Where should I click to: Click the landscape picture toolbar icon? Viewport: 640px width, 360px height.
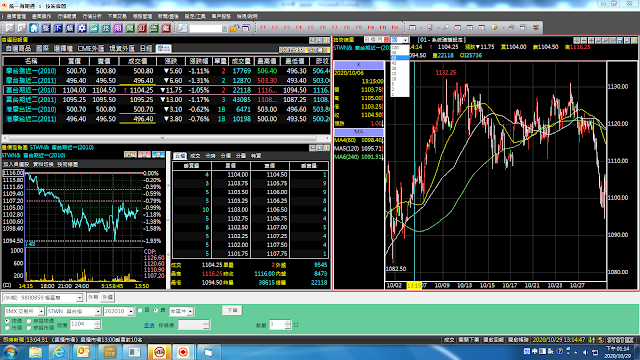tap(94, 28)
